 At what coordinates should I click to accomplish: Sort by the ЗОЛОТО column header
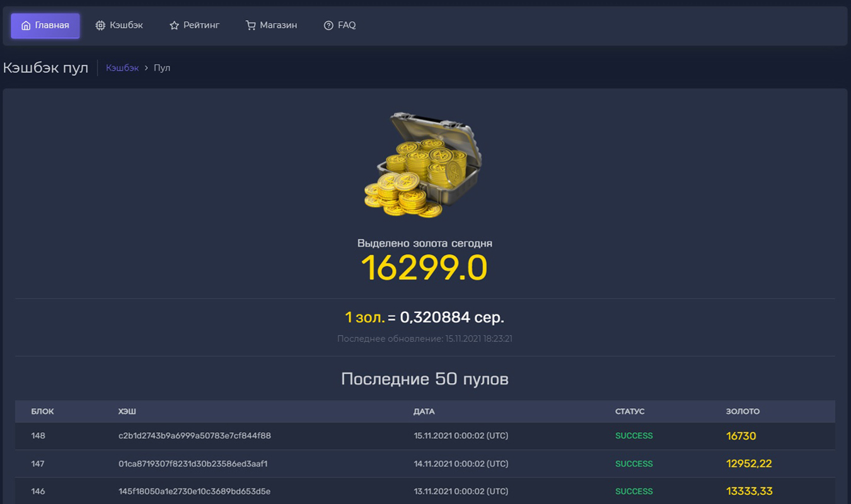(x=743, y=411)
